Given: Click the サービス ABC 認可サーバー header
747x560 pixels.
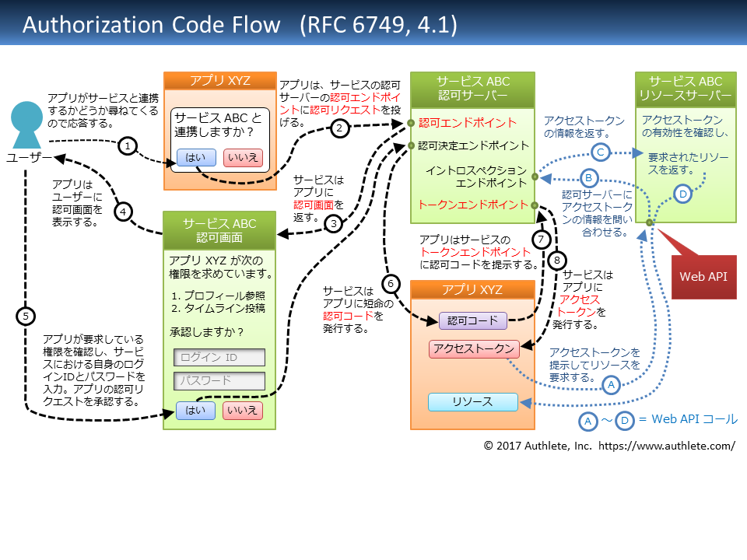Looking at the screenshot, I should pyautogui.click(x=472, y=89).
